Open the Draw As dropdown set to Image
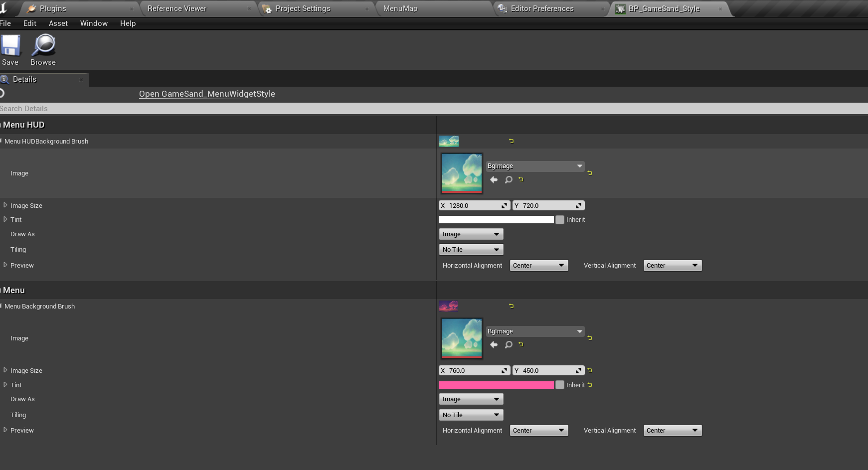 pyautogui.click(x=471, y=234)
